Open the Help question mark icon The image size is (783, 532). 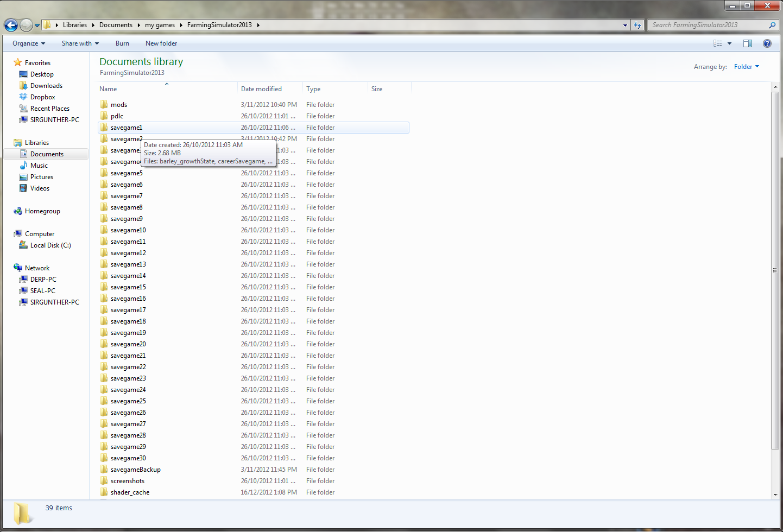pos(767,43)
